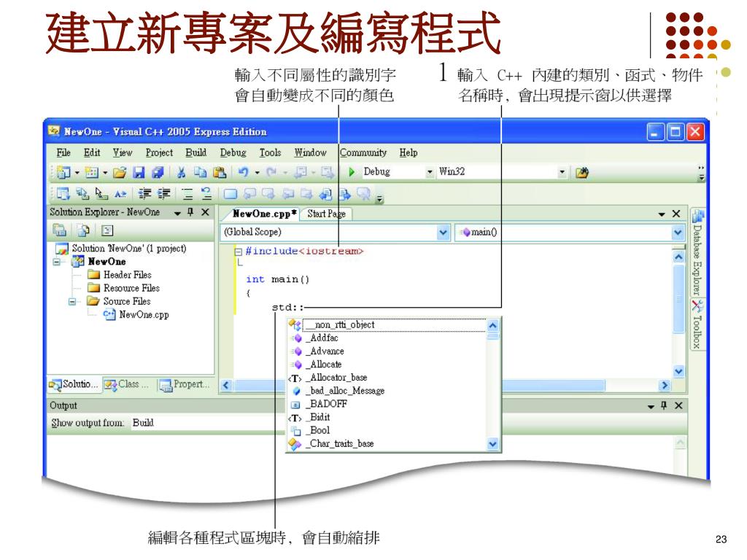The image size is (747, 560).
Task: Close the Solution Explorer panel
Action: pyautogui.click(x=205, y=212)
